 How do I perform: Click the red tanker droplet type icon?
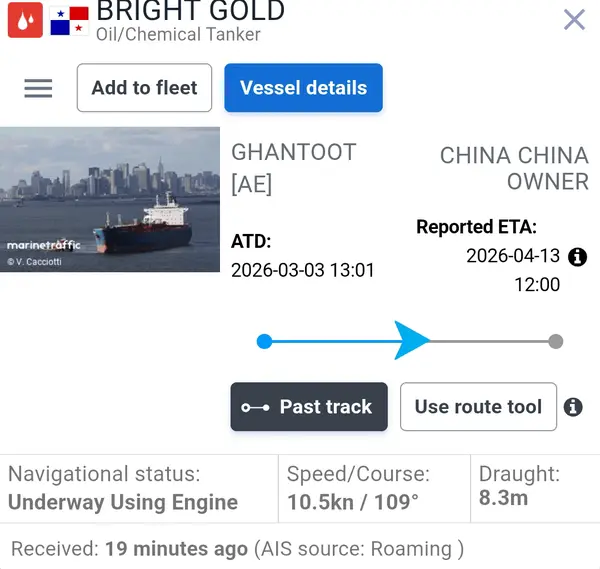click(x=25, y=20)
